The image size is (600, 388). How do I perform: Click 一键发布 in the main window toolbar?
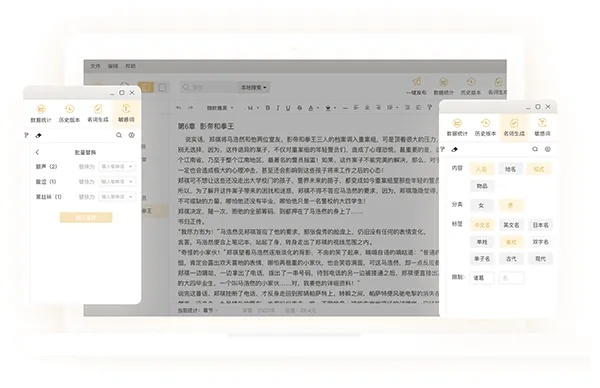416,86
